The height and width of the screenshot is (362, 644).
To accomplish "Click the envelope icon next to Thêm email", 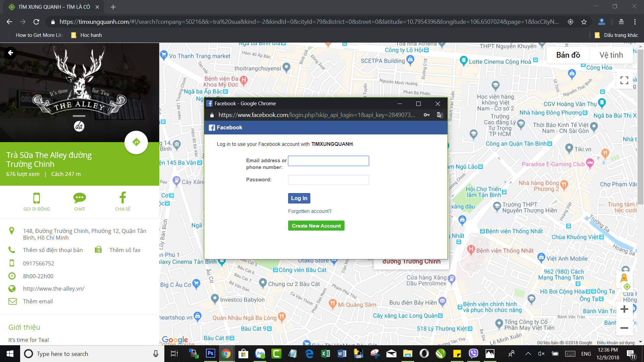I will pos(12,301).
